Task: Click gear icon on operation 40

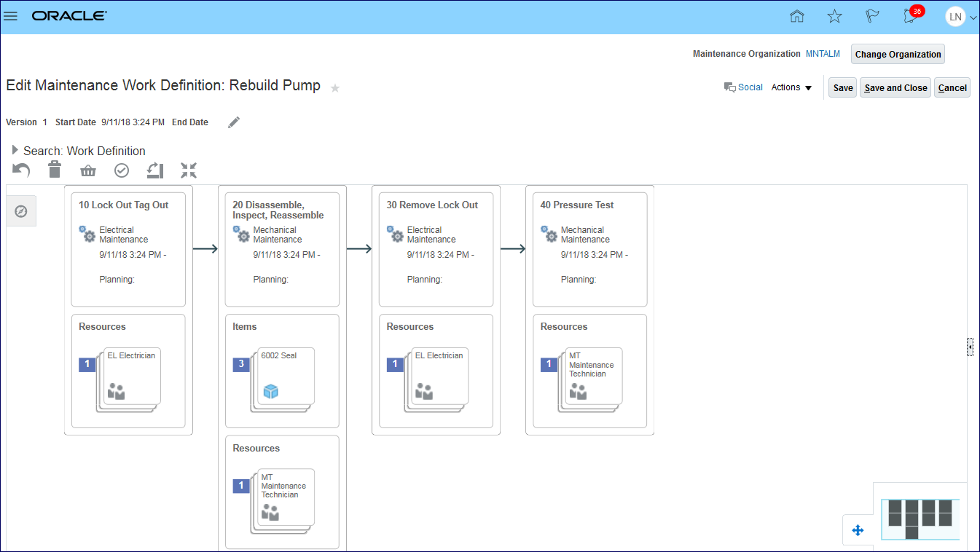Action: pos(549,234)
